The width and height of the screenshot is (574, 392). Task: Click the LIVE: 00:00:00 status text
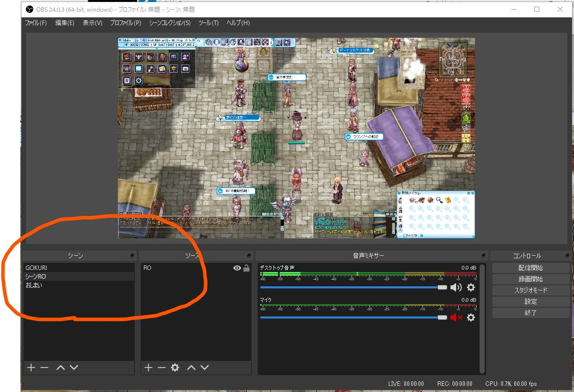coord(406,383)
